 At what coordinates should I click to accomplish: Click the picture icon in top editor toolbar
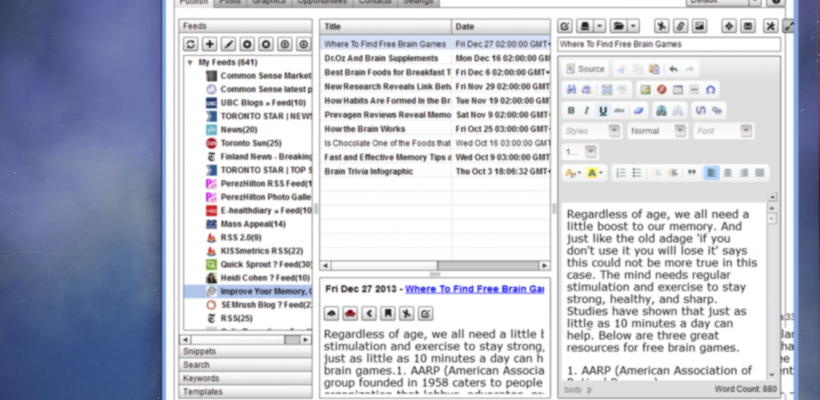click(x=699, y=26)
